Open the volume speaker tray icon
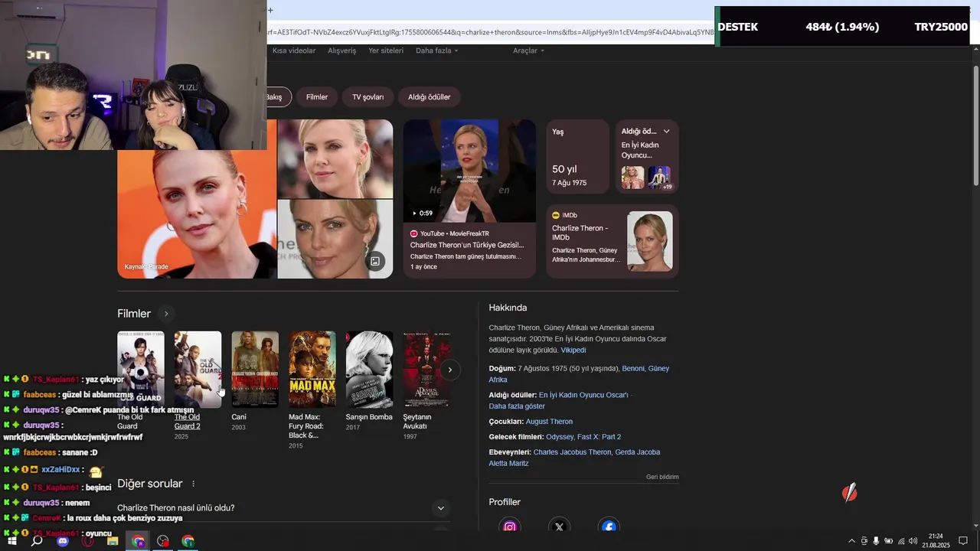 (x=913, y=541)
